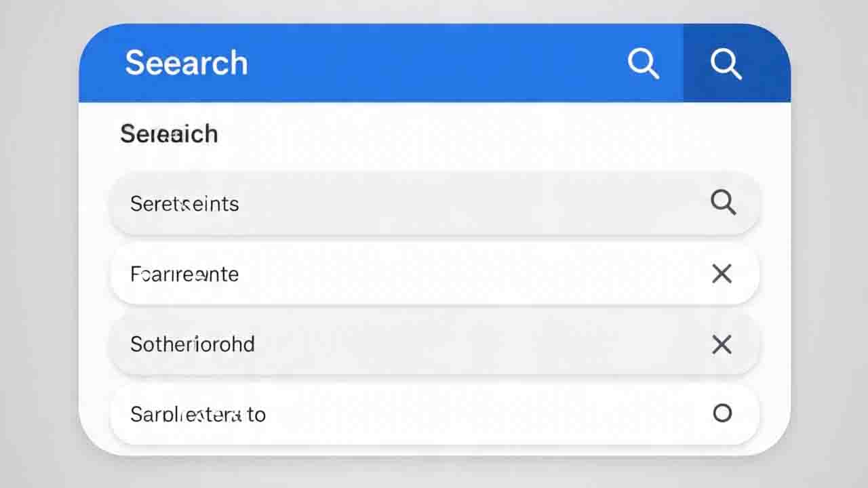Click the Seearch title in the blue header
This screenshot has height=488, width=868.
[186, 63]
